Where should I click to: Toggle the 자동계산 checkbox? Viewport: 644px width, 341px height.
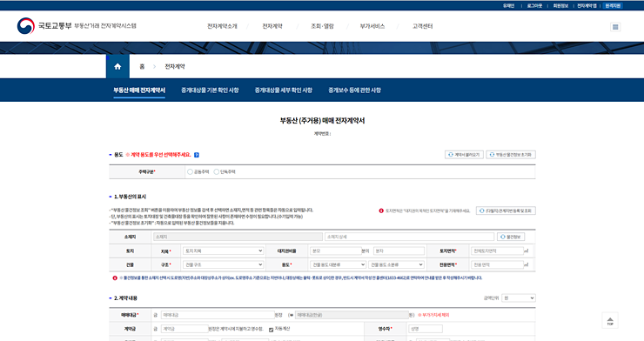pyautogui.click(x=271, y=330)
